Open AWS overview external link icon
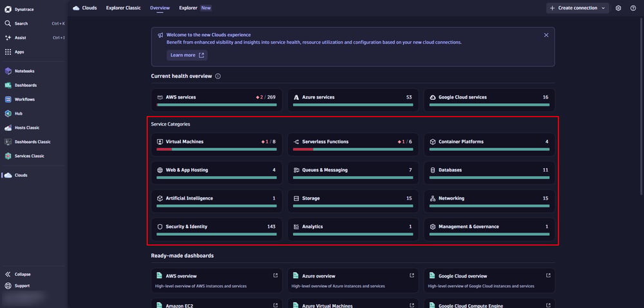Screen dimensions: 644x308 click(x=275, y=276)
